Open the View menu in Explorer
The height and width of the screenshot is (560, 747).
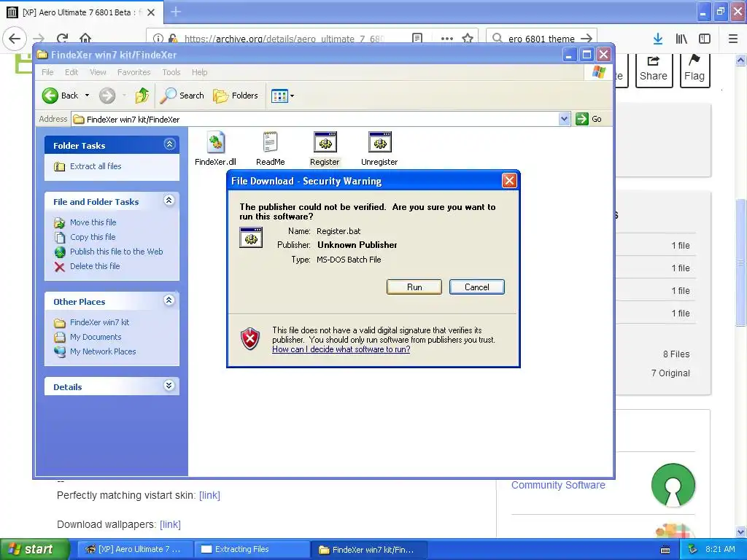(98, 72)
